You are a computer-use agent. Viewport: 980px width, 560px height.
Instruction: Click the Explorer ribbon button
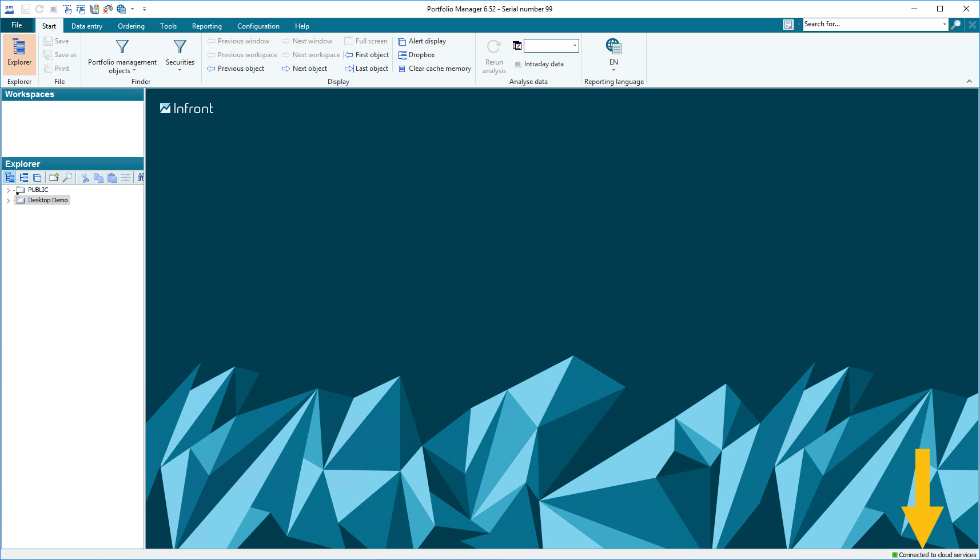click(x=19, y=53)
